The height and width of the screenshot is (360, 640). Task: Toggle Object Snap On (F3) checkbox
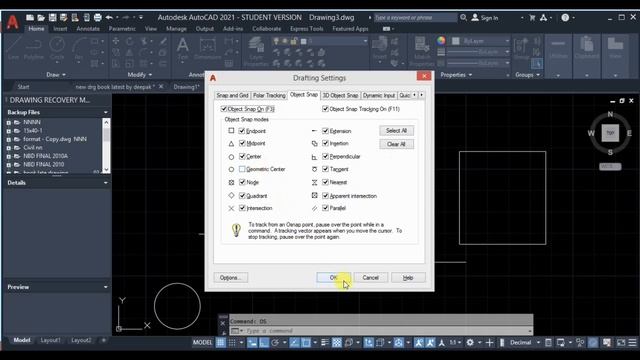(224, 109)
